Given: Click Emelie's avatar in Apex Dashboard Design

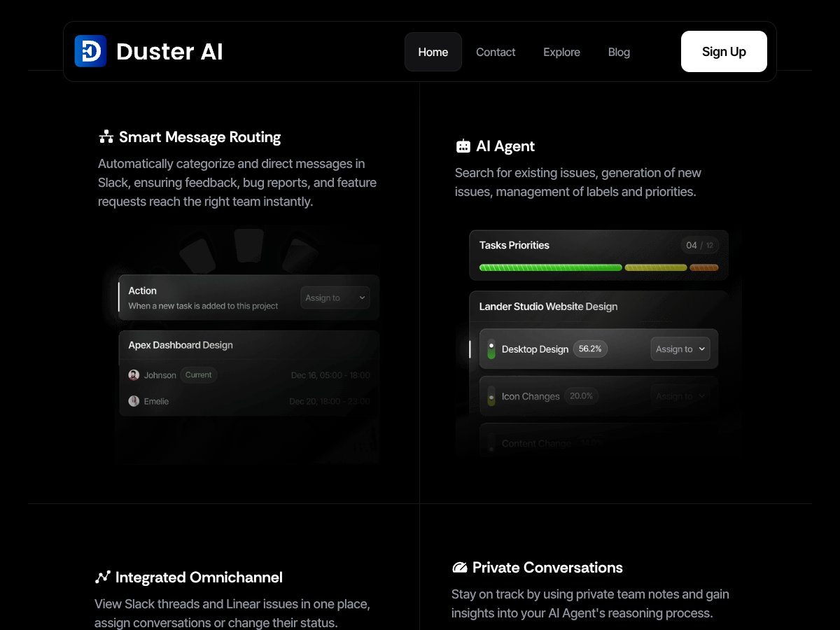Looking at the screenshot, I should (134, 401).
